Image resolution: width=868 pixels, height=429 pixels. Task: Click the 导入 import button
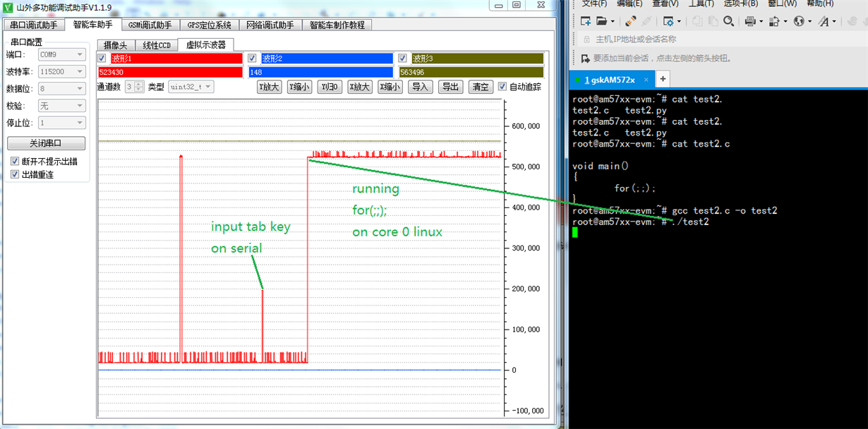point(421,87)
